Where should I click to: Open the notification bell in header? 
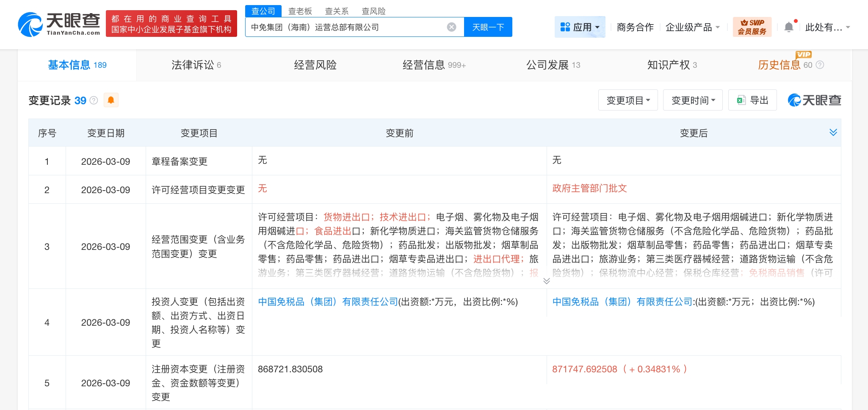point(788,27)
